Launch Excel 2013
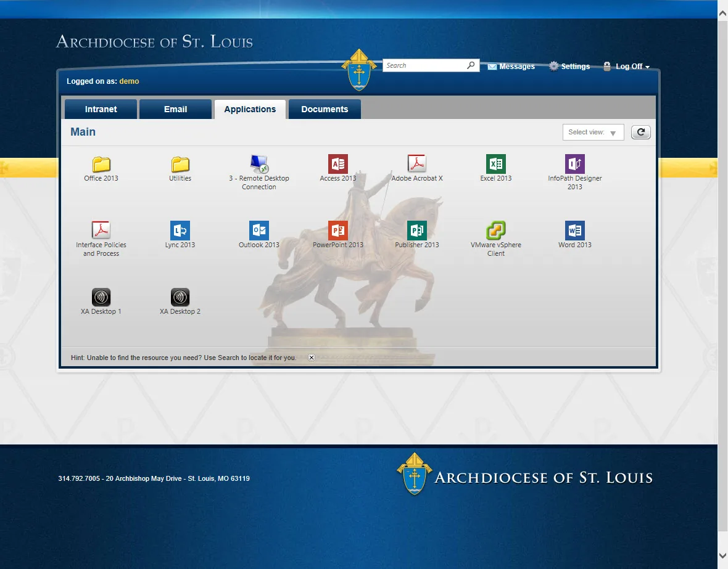 pos(496,168)
